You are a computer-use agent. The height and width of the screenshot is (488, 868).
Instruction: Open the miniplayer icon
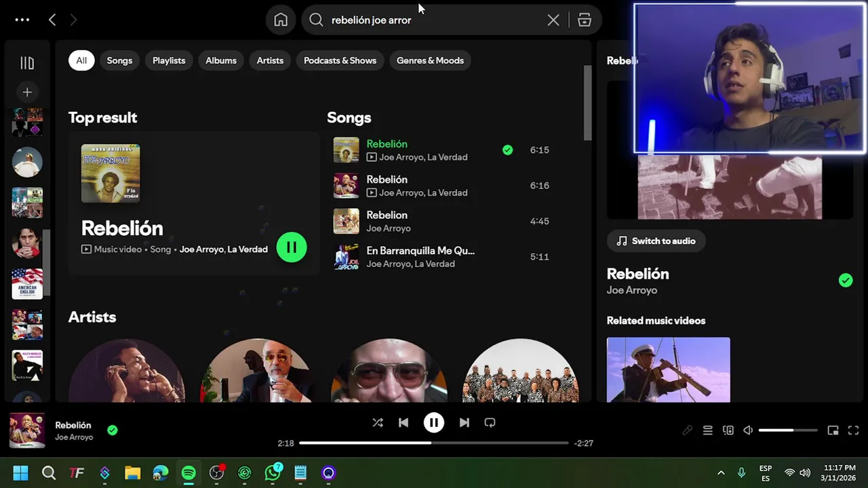point(833,430)
